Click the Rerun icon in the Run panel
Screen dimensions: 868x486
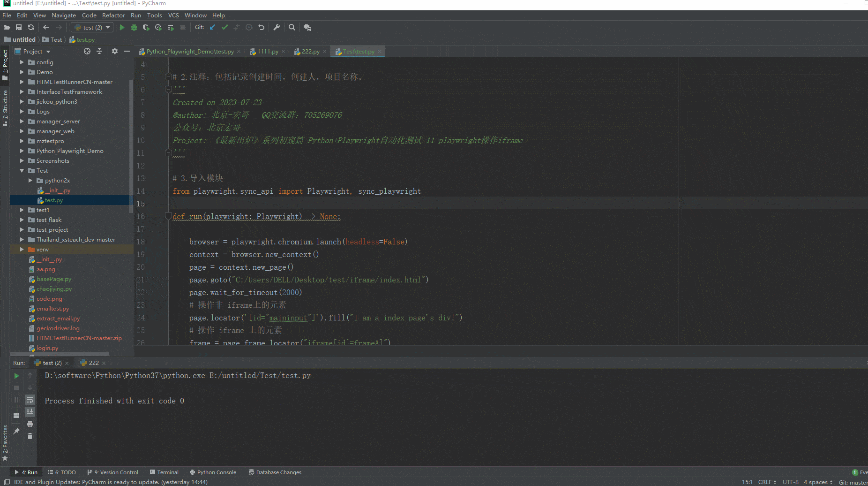click(x=16, y=375)
